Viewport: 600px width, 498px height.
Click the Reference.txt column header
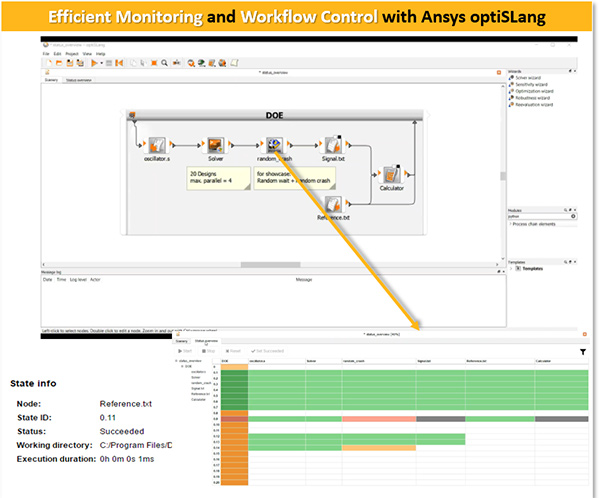coord(500,361)
